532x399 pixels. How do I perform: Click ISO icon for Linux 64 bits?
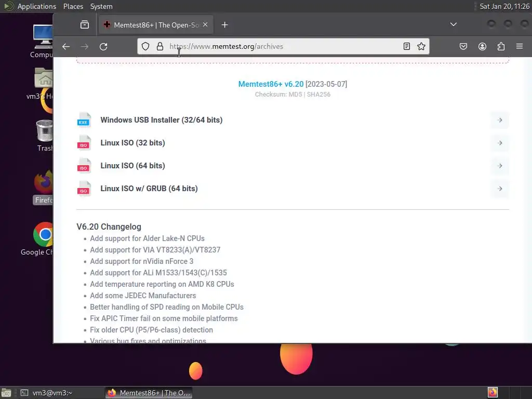pyautogui.click(x=84, y=166)
